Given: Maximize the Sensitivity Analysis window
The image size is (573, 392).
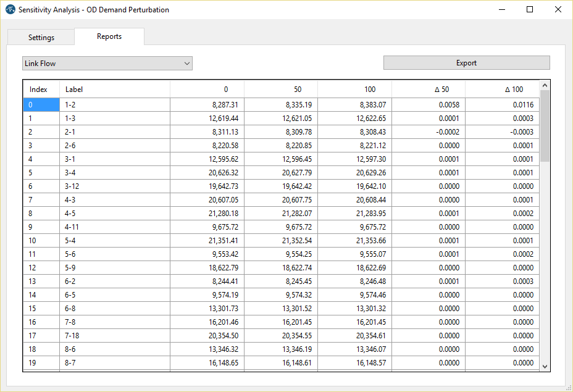Looking at the screenshot, I should [x=529, y=10].
